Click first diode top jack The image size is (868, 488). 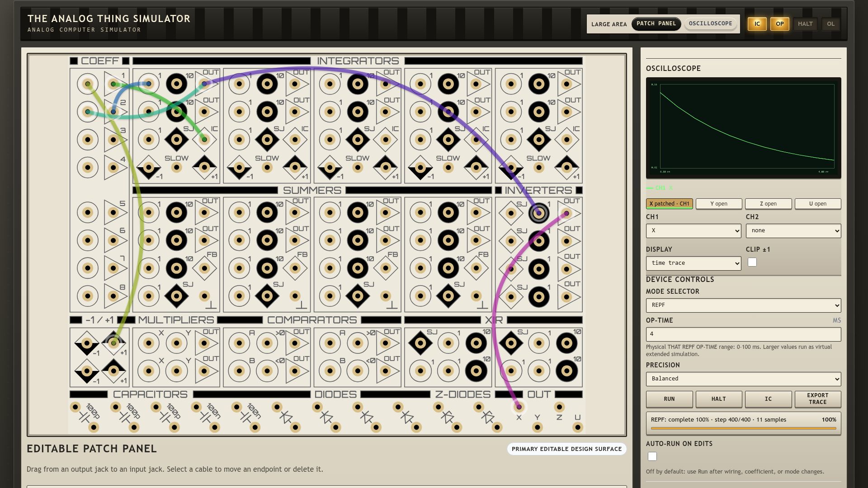pyautogui.click(x=277, y=407)
